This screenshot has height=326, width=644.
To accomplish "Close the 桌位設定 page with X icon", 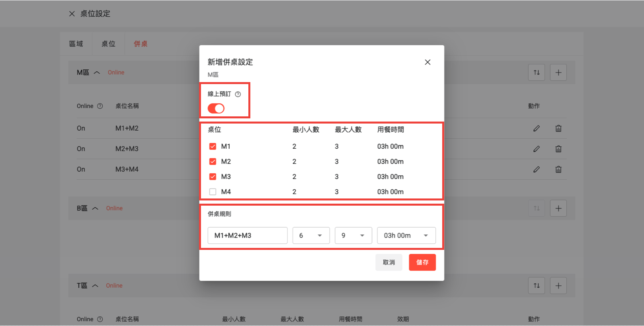I will coord(72,14).
